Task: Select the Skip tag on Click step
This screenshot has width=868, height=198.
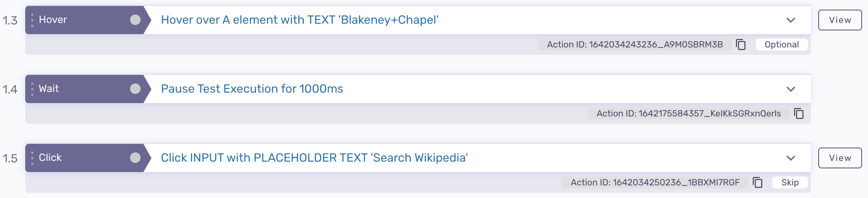Action: [x=790, y=182]
